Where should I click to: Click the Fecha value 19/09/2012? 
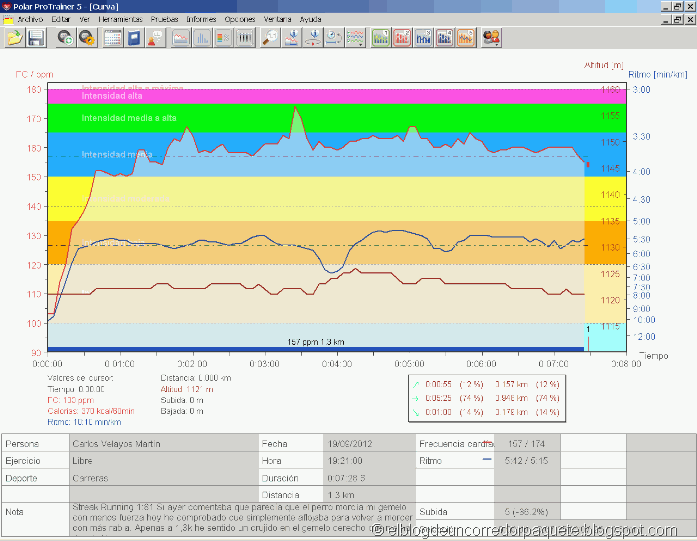pos(369,444)
